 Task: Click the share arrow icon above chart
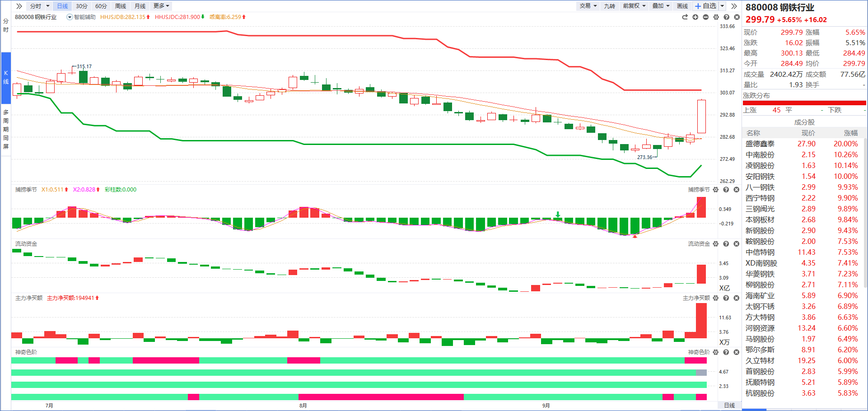click(x=685, y=17)
